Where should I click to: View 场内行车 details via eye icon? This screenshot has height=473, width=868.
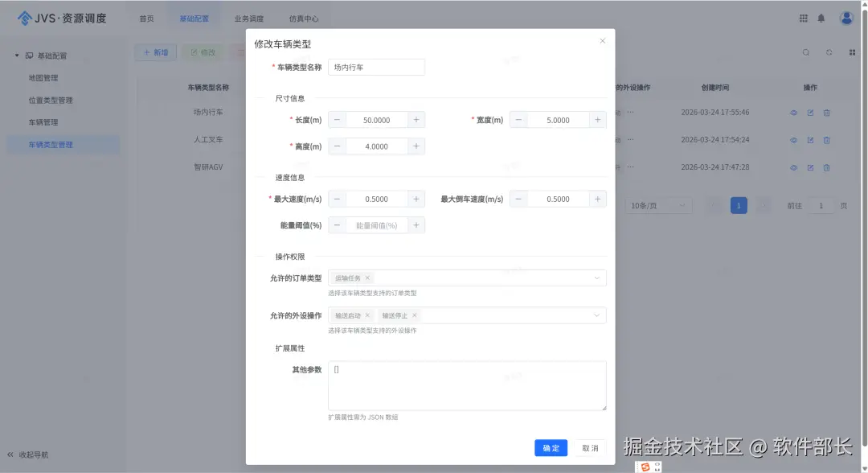point(793,112)
